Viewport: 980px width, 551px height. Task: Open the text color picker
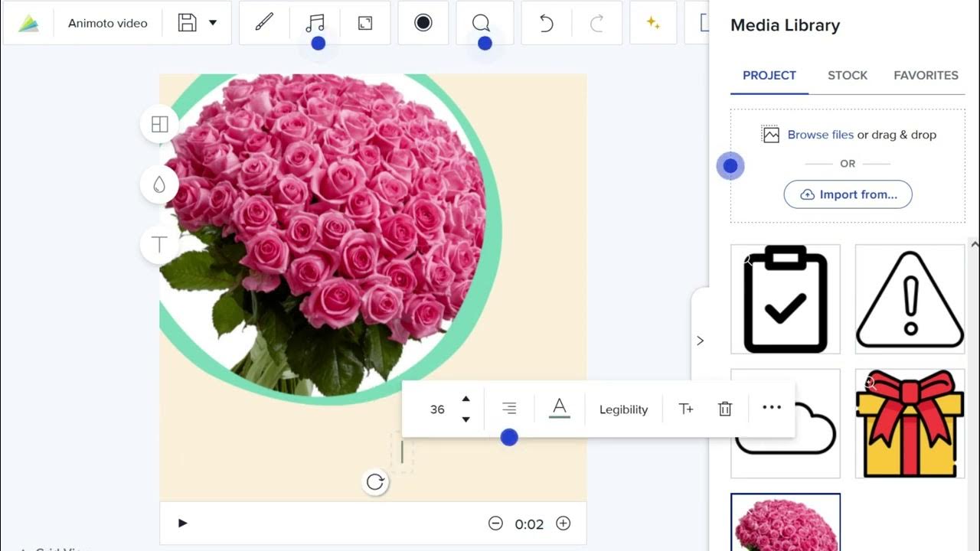tap(560, 409)
